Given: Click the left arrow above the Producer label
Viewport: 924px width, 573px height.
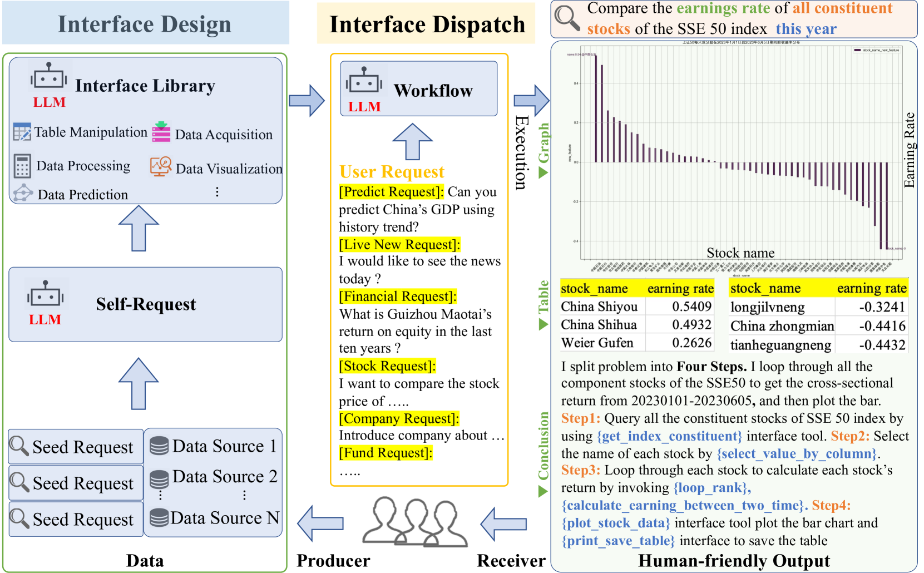Looking at the screenshot, I should [x=320, y=523].
